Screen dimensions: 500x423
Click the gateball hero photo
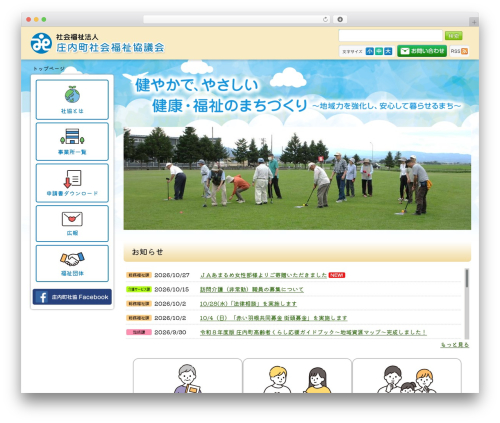297,178
